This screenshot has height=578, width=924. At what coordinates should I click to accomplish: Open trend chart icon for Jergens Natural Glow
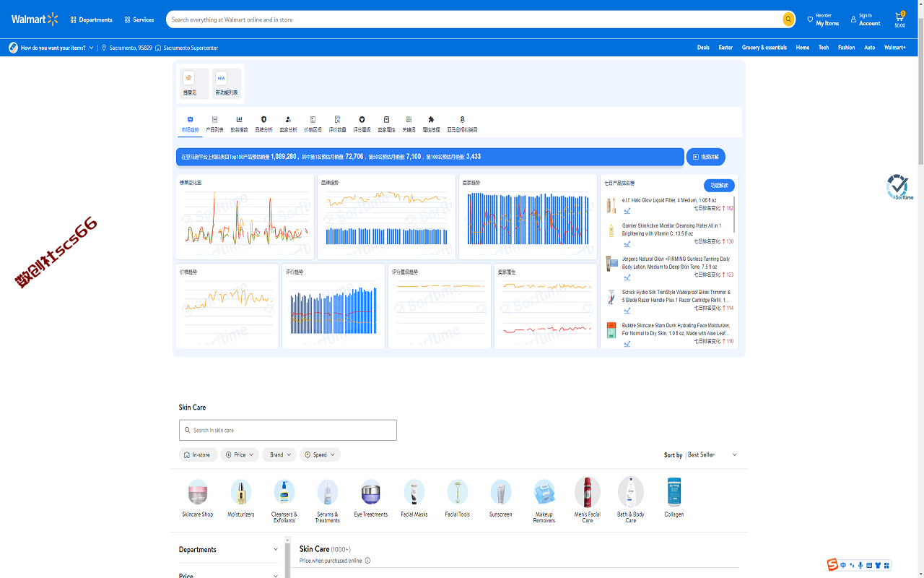pyautogui.click(x=627, y=277)
